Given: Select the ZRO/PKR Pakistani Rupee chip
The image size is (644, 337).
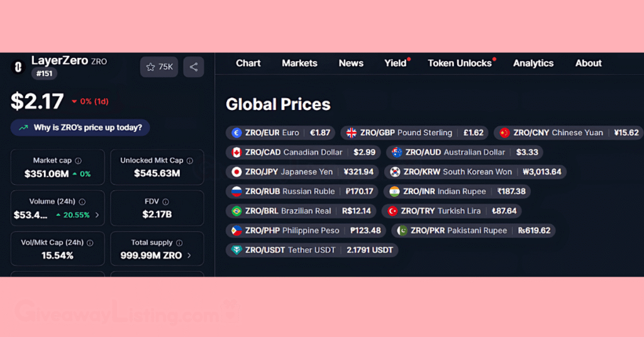Looking at the screenshot, I should 473,231.
